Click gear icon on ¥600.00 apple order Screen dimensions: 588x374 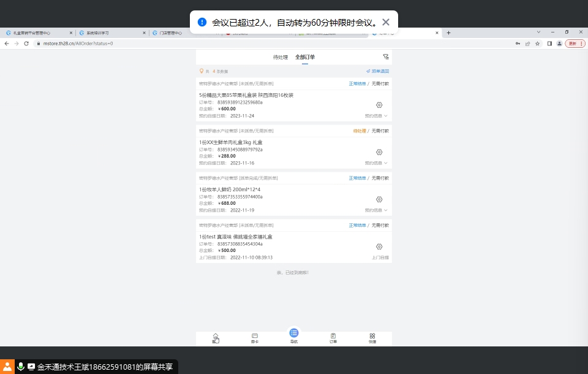click(379, 105)
